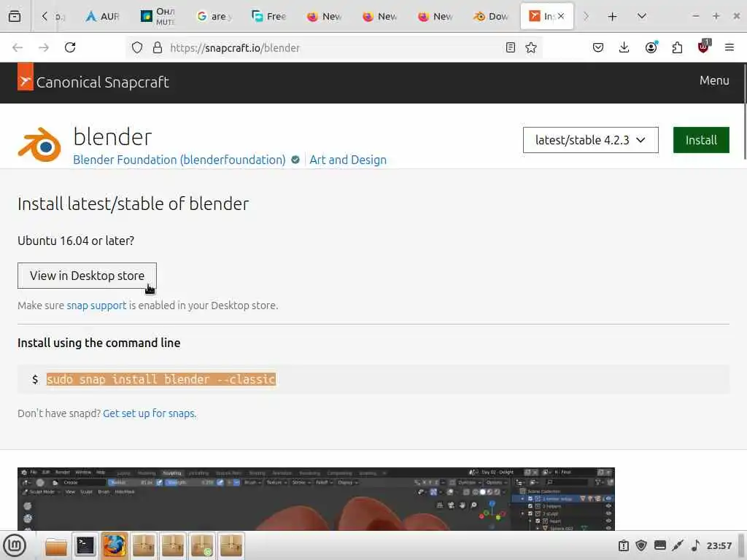Click View in Desktop store button
The height and width of the screenshot is (560, 747).
(x=88, y=276)
